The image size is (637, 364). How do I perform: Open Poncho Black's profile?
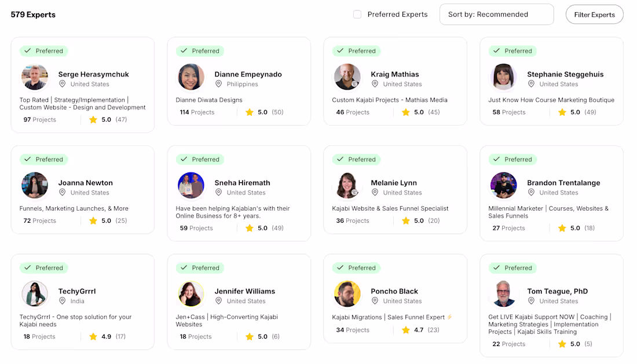point(395,291)
